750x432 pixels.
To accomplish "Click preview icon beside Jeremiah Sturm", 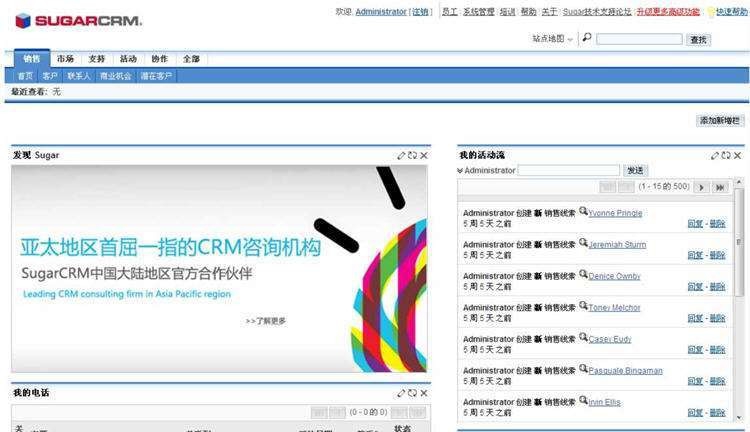I will coord(583,243).
